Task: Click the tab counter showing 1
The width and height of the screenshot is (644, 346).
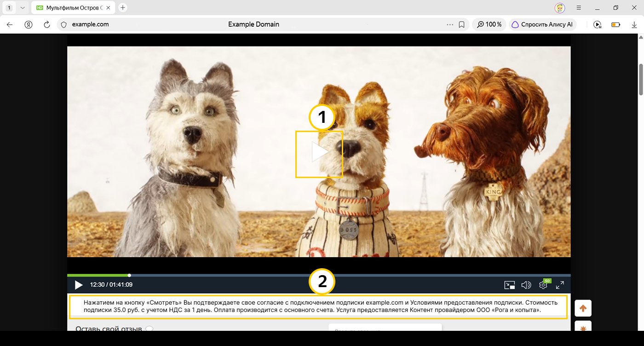Action: (x=9, y=8)
